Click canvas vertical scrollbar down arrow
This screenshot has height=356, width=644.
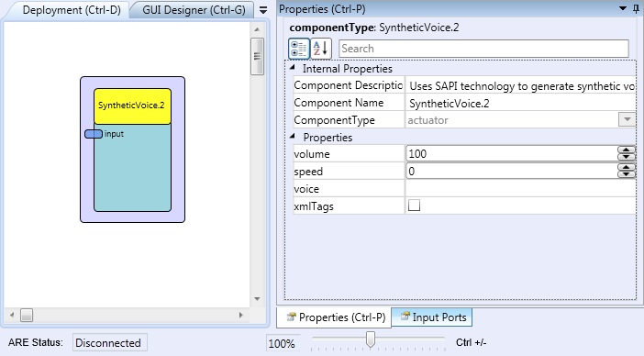click(x=257, y=299)
